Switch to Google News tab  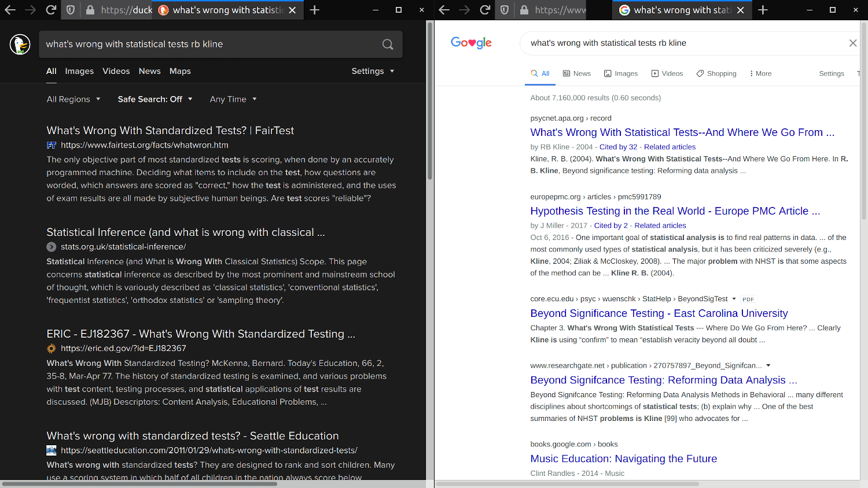click(576, 73)
